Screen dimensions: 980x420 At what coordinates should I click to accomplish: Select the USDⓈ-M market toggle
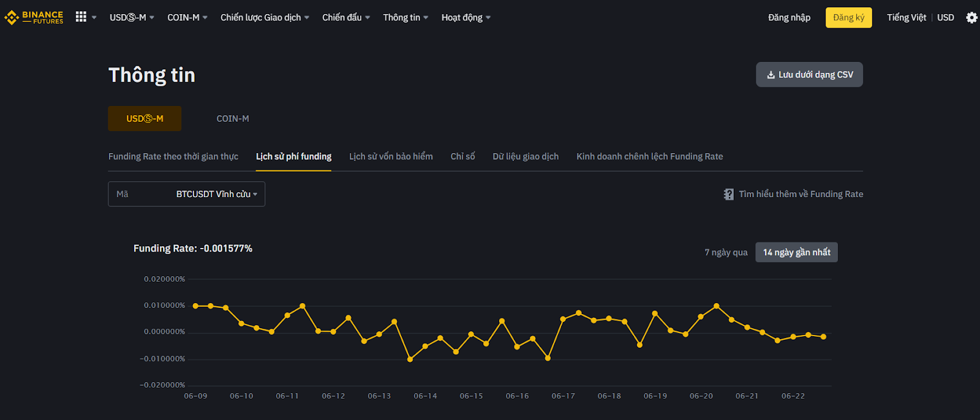(x=145, y=119)
